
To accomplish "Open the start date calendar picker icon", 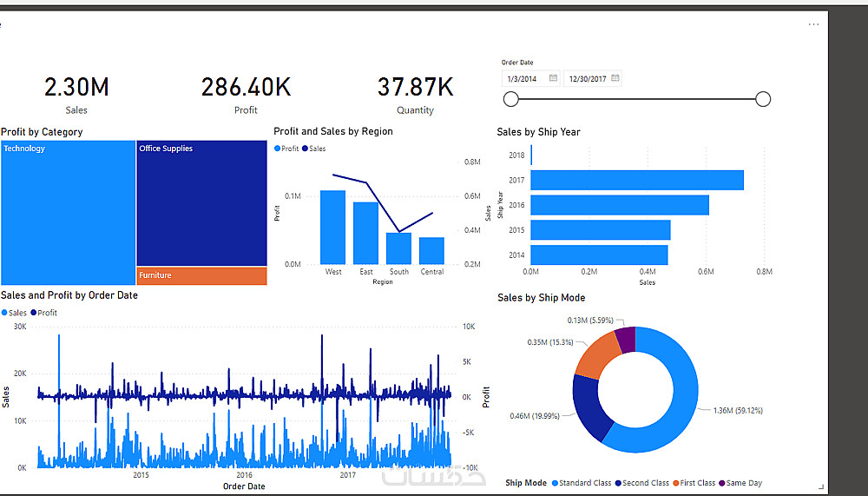I will (x=553, y=78).
